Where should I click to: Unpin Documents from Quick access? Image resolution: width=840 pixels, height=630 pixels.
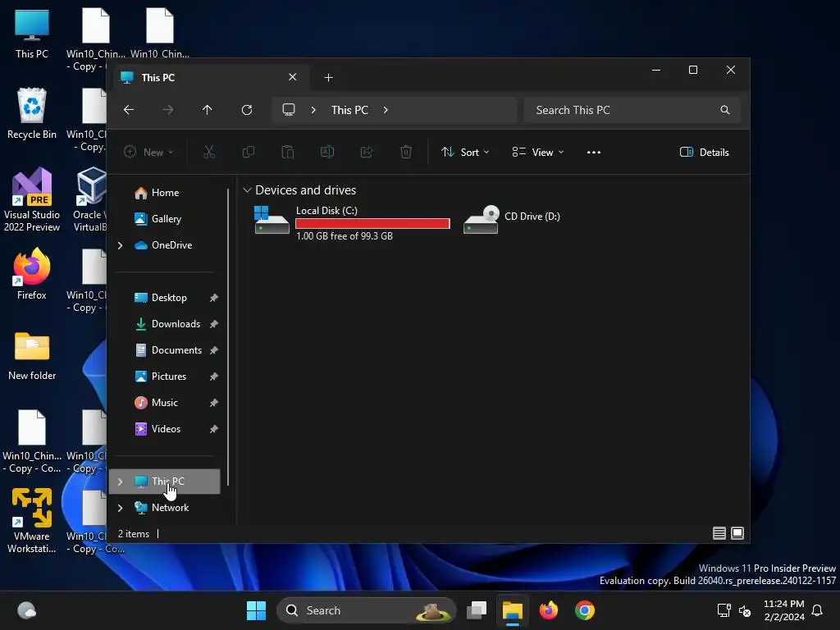[x=214, y=350]
